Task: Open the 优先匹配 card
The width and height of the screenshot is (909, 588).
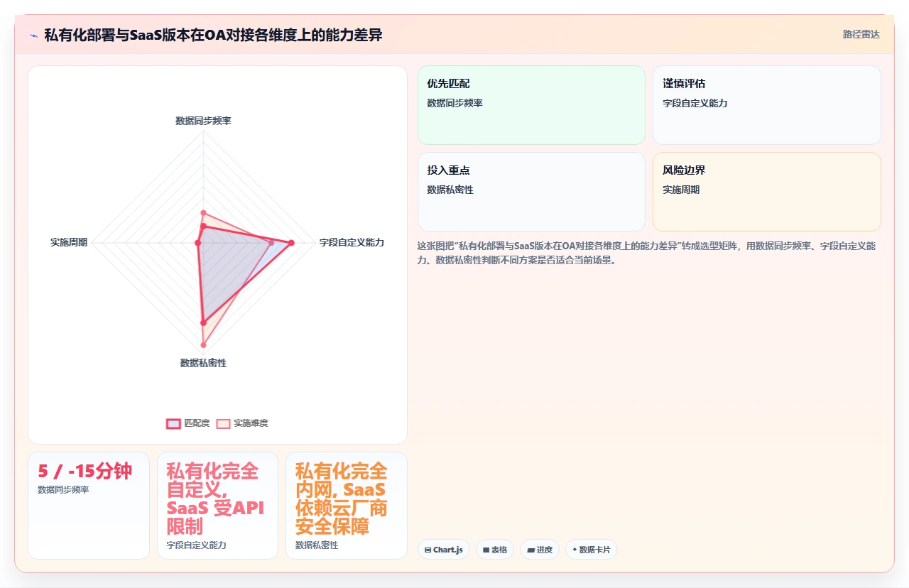Action: pyautogui.click(x=531, y=105)
